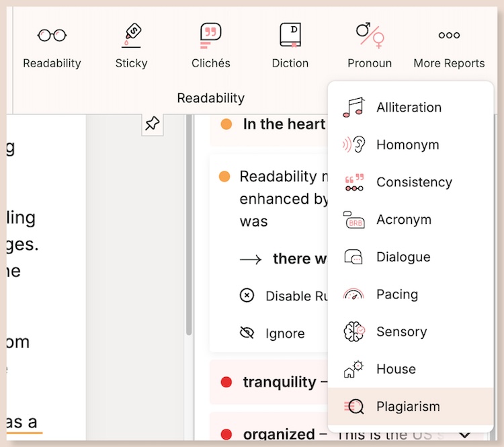Viewport: 504px width, 447px height.
Task: Click the document editor scrollbar
Action: click(x=189, y=225)
